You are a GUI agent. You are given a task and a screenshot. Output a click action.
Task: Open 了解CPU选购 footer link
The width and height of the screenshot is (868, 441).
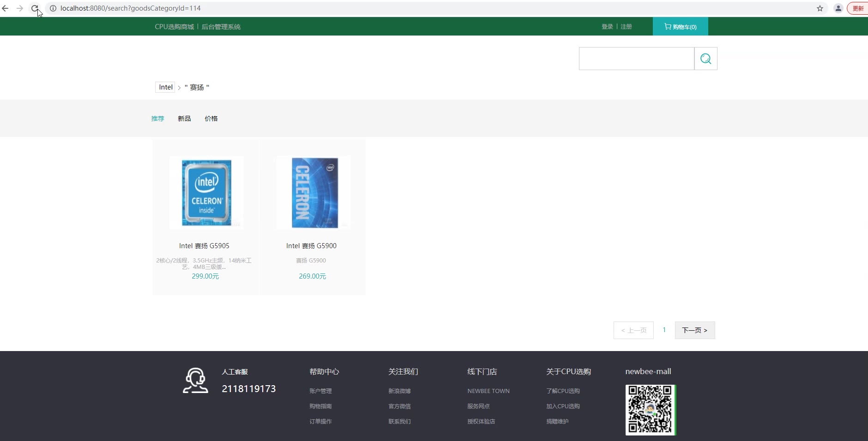(563, 391)
